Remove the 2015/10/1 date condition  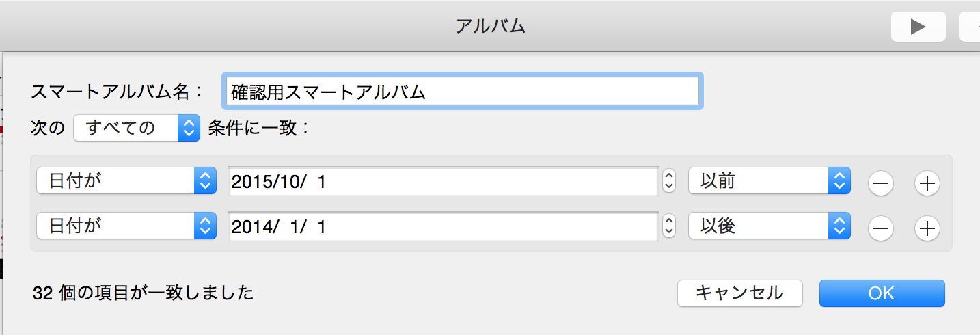click(x=881, y=183)
